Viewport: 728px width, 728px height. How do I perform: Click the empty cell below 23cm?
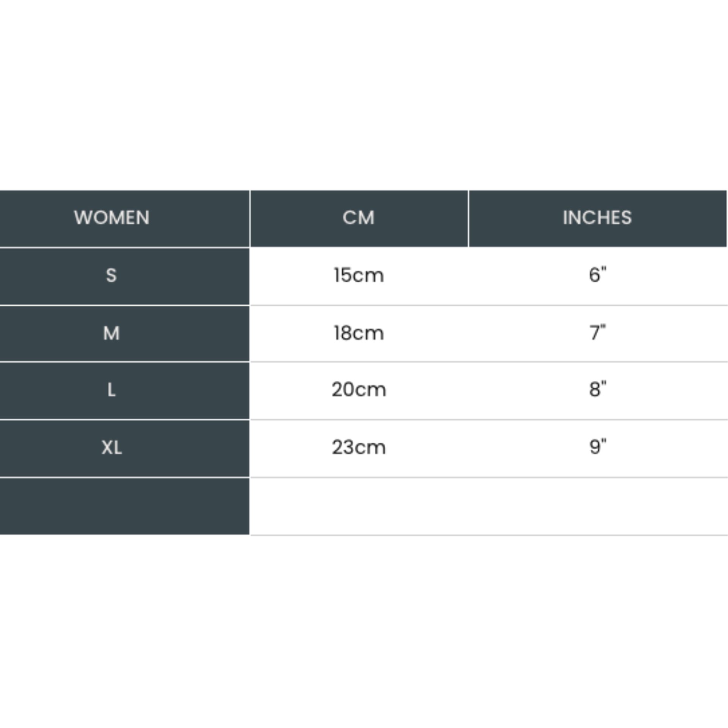[359, 506]
